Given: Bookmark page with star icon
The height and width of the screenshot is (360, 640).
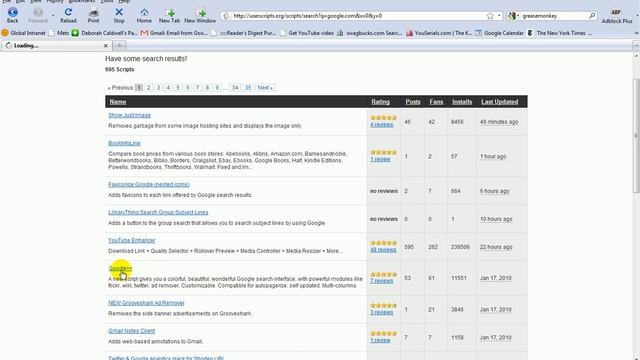Looking at the screenshot, I should 490,16.
